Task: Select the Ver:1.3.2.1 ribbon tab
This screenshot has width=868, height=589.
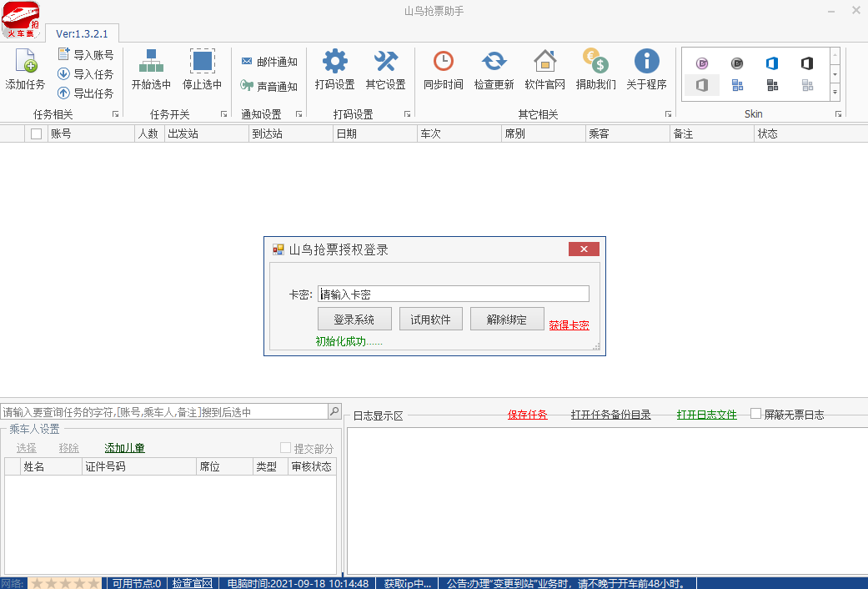Action: 82,33
